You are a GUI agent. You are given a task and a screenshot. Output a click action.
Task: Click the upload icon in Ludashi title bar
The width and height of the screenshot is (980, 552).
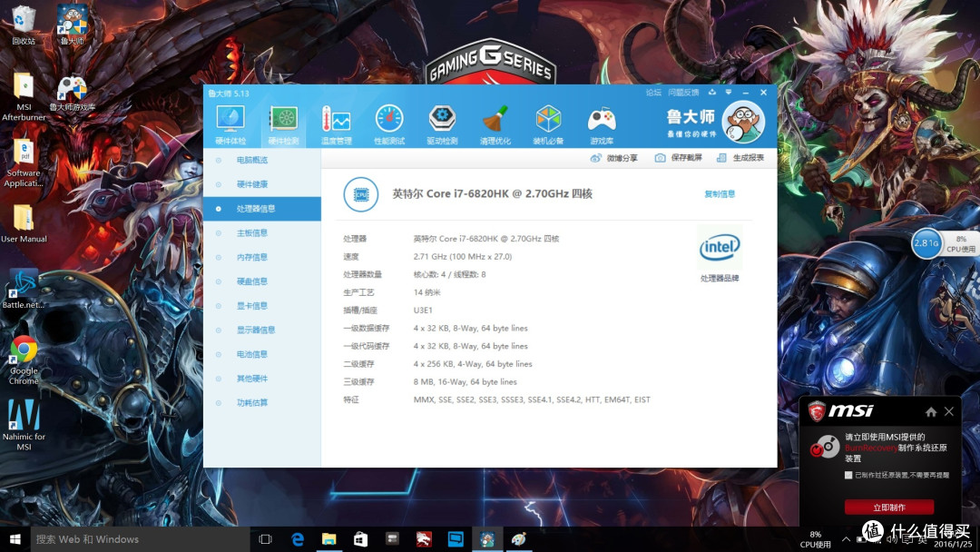click(712, 93)
